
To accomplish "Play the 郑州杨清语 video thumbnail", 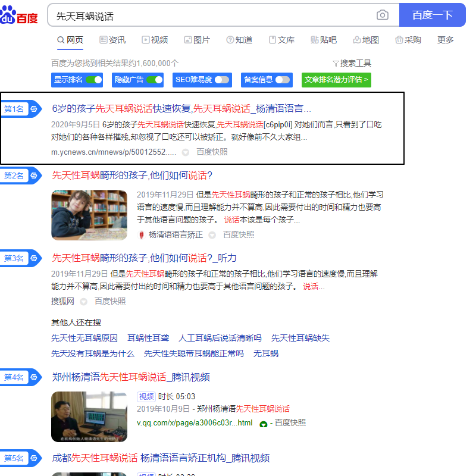I will (89, 417).
